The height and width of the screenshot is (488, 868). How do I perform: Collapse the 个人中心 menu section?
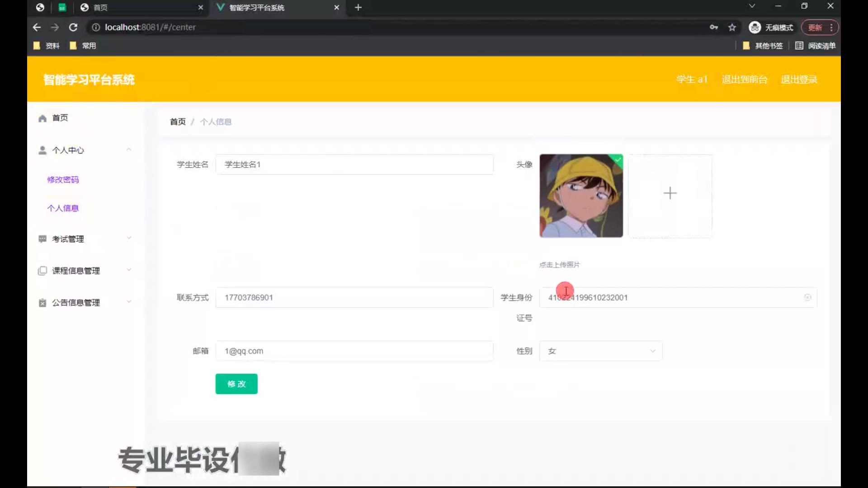(129, 150)
